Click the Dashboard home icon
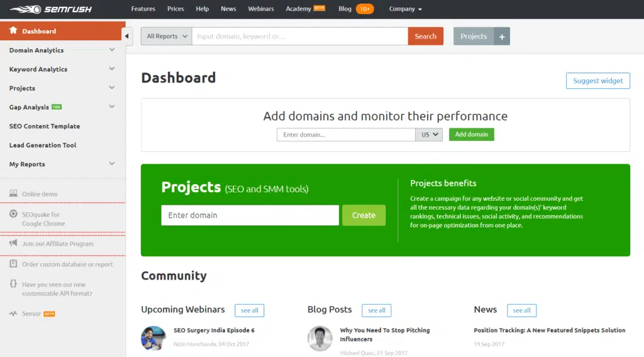 (13, 31)
